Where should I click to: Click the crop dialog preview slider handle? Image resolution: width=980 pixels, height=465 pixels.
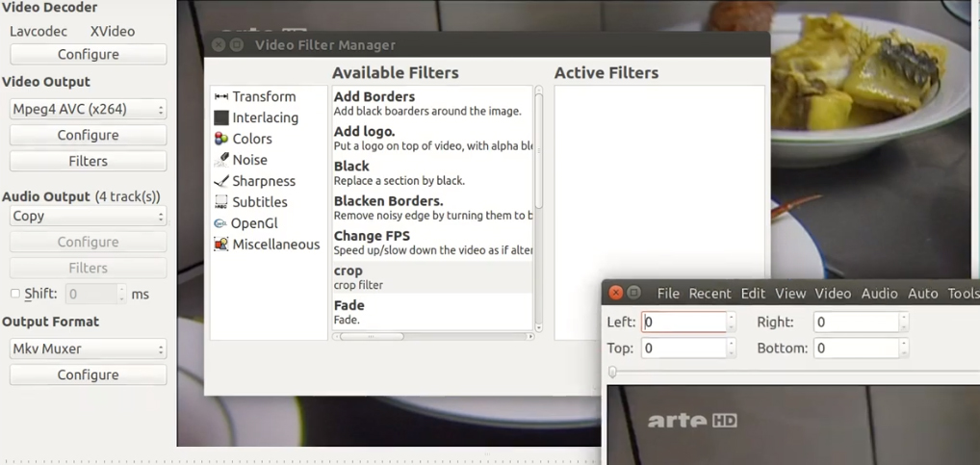612,373
